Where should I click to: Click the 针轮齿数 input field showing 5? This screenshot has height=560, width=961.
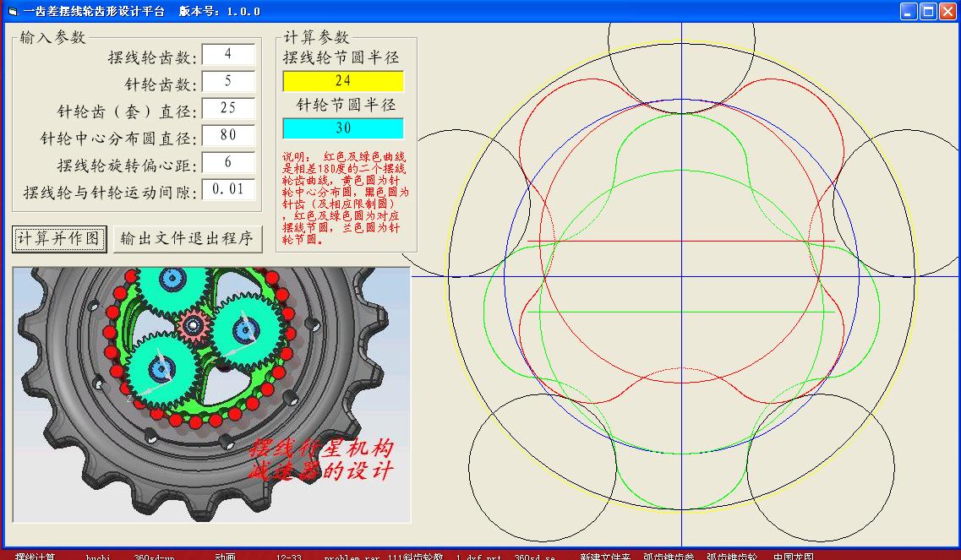(228, 81)
